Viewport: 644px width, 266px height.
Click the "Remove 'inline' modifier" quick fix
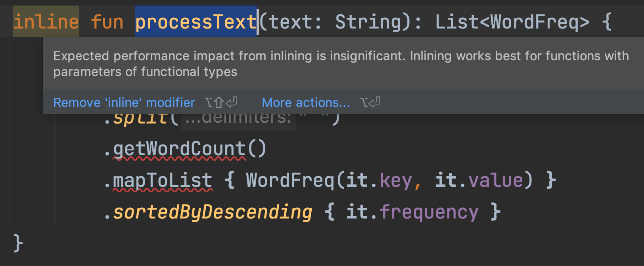pos(124,103)
